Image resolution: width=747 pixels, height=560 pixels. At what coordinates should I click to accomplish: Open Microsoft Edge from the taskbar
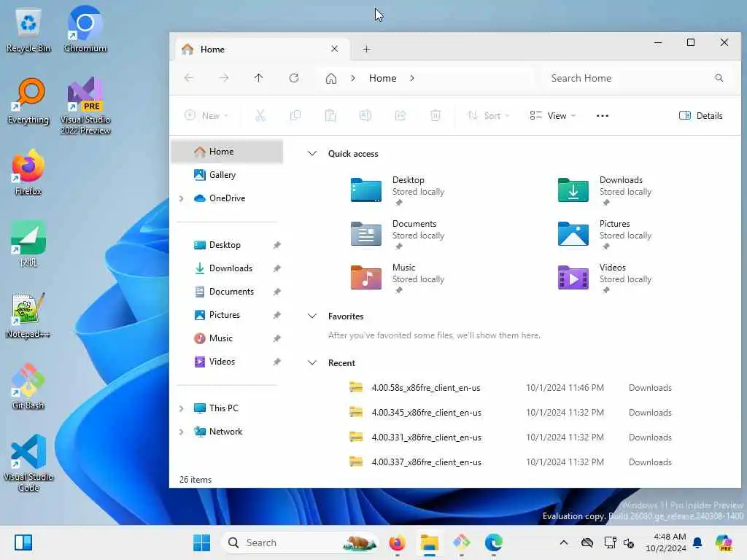click(494, 542)
